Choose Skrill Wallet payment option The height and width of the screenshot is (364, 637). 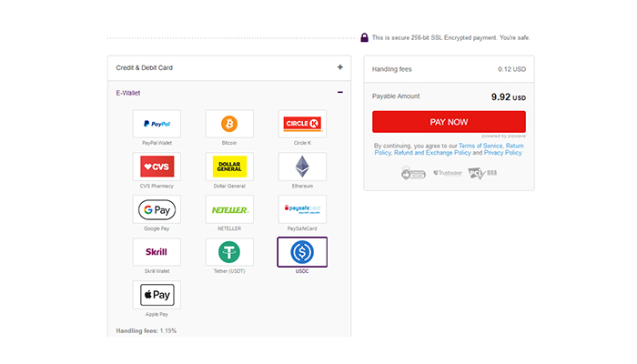pos(157,252)
